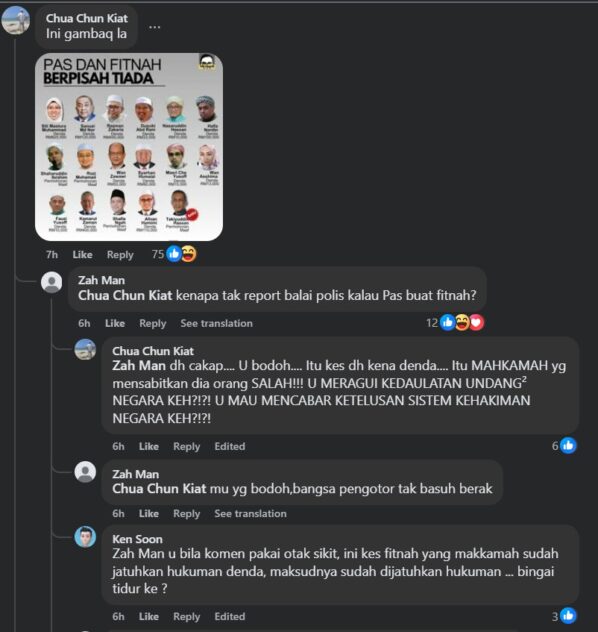Viewport: 598px width, 632px height.
Task: Reply to Ken Soon's comment
Action: tap(187, 617)
